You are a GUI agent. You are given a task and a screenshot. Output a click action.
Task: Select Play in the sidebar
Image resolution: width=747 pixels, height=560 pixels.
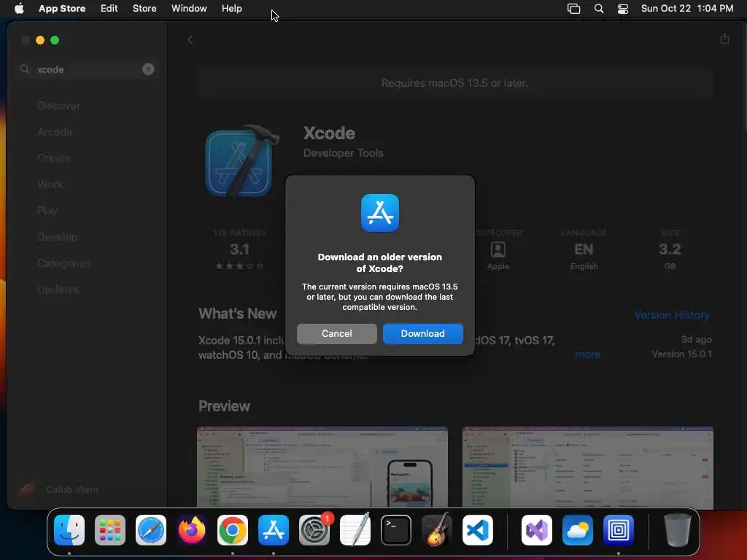[47, 211]
